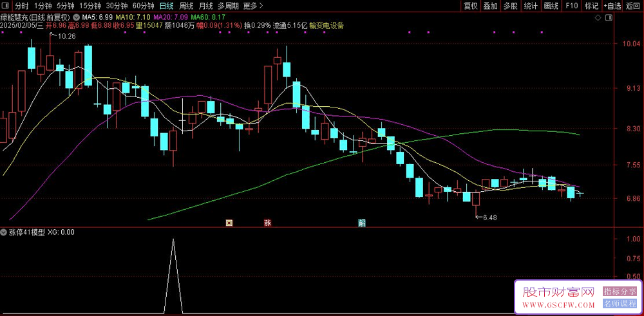This screenshot has height=316, width=644.
Task: Click the 解 event marker on chart
Action: click(x=362, y=223)
